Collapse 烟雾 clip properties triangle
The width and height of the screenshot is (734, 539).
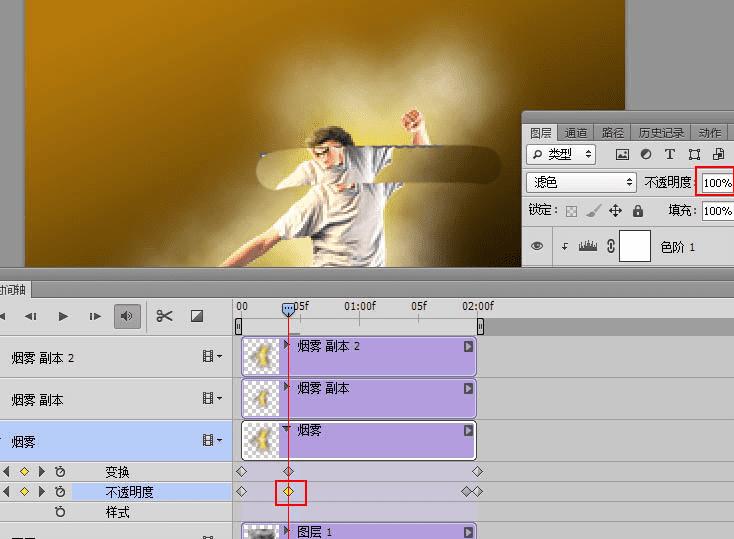[x=286, y=428]
